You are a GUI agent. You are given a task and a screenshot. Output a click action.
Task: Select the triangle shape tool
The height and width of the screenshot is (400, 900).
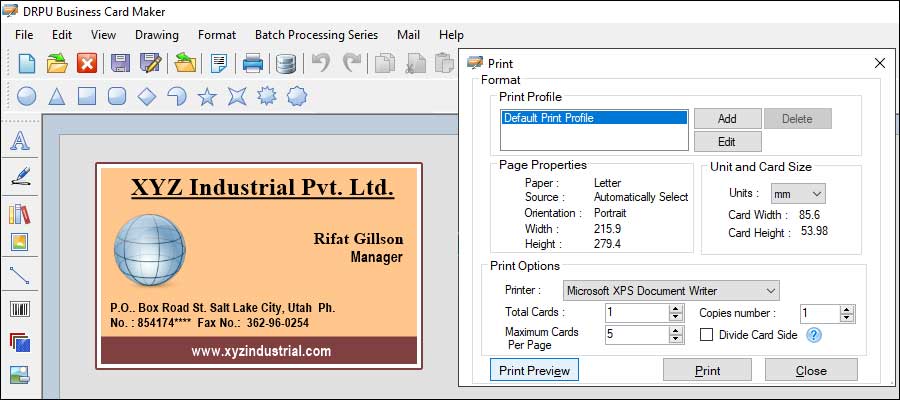coord(58,96)
